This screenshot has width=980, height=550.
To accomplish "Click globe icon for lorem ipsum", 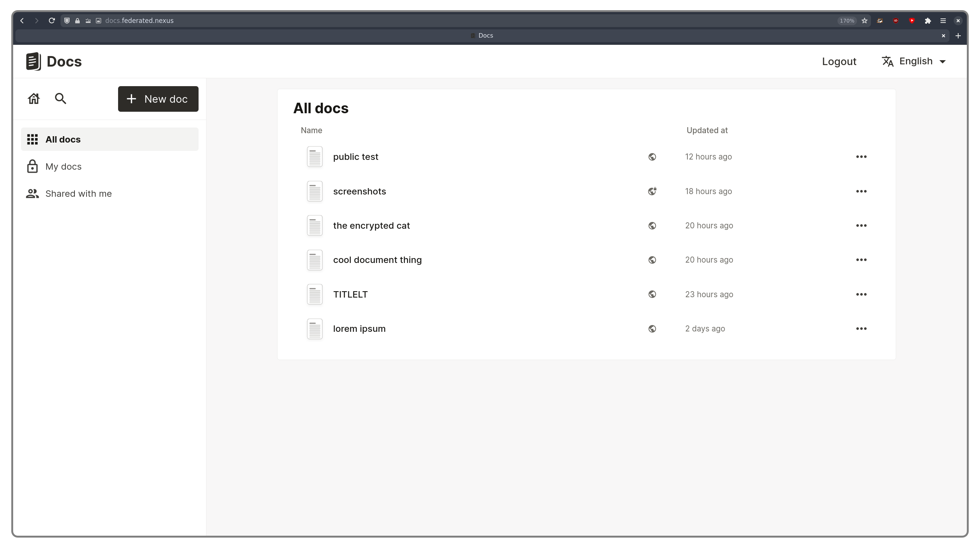I will [652, 329].
